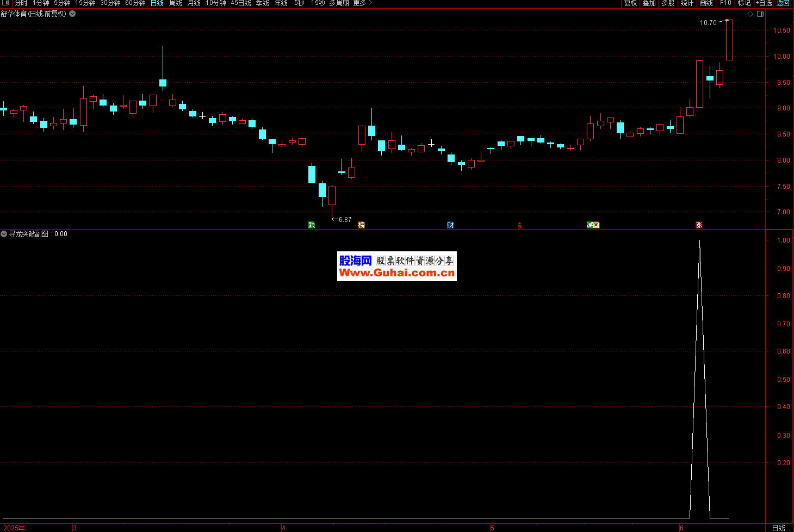Click the 2025年 time axis label
794x532 pixels.
tap(14, 528)
